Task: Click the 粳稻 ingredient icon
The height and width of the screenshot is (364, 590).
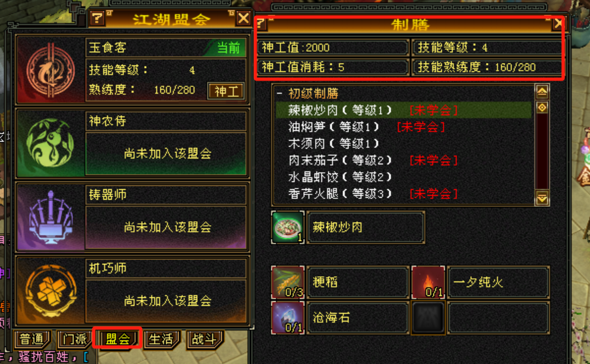Action: coord(287,282)
